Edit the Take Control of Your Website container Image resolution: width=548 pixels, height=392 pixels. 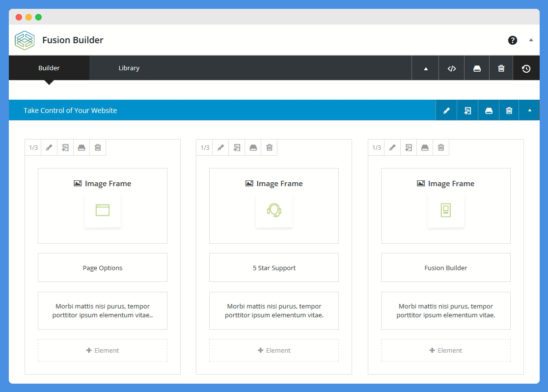point(446,111)
